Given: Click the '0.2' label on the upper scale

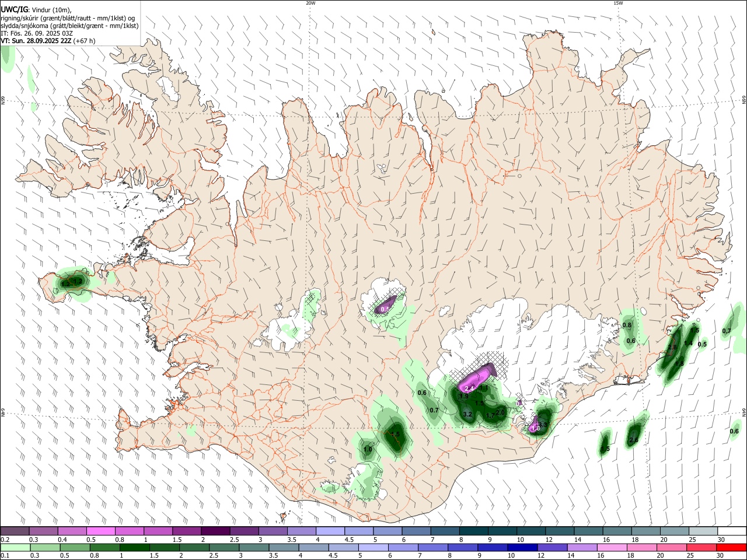Looking at the screenshot, I should pyautogui.click(x=5, y=540).
